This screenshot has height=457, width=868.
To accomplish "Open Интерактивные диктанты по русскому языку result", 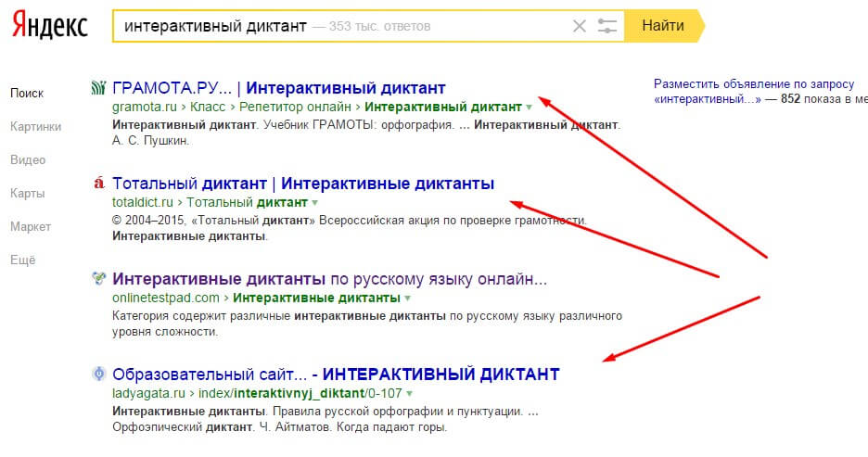I will coord(329,279).
